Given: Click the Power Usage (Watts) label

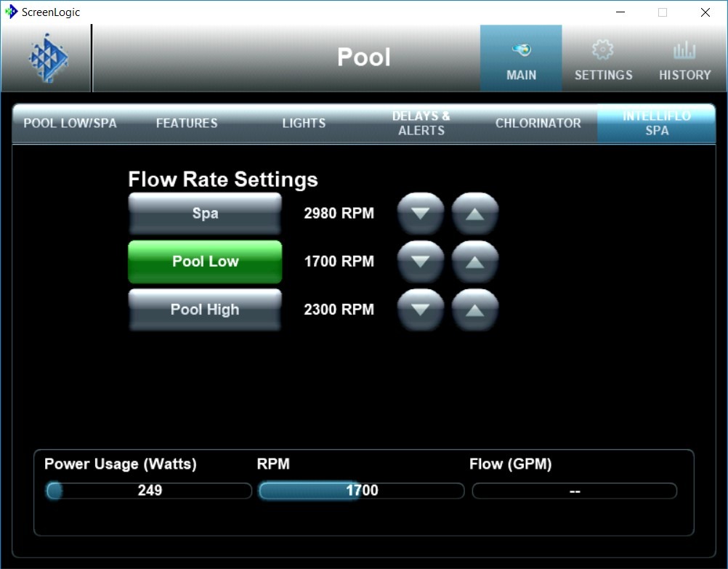Looking at the screenshot, I should point(121,464).
